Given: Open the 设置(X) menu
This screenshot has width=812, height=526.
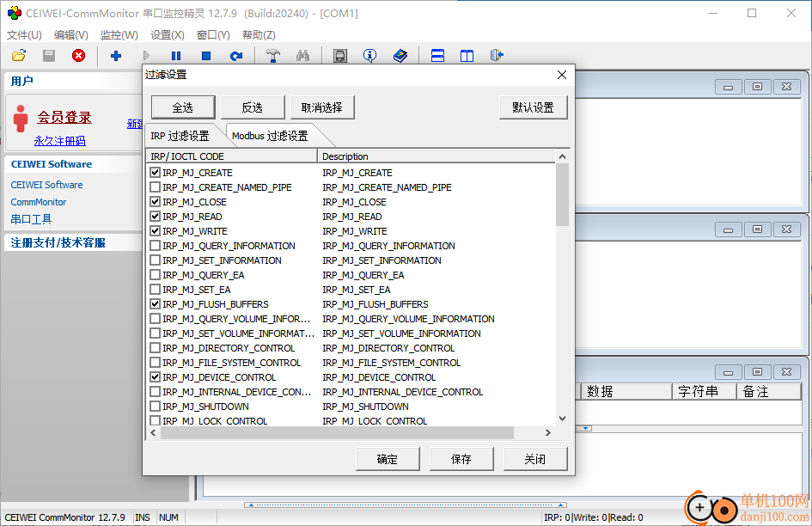Looking at the screenshot, I should tap(168, 34).
